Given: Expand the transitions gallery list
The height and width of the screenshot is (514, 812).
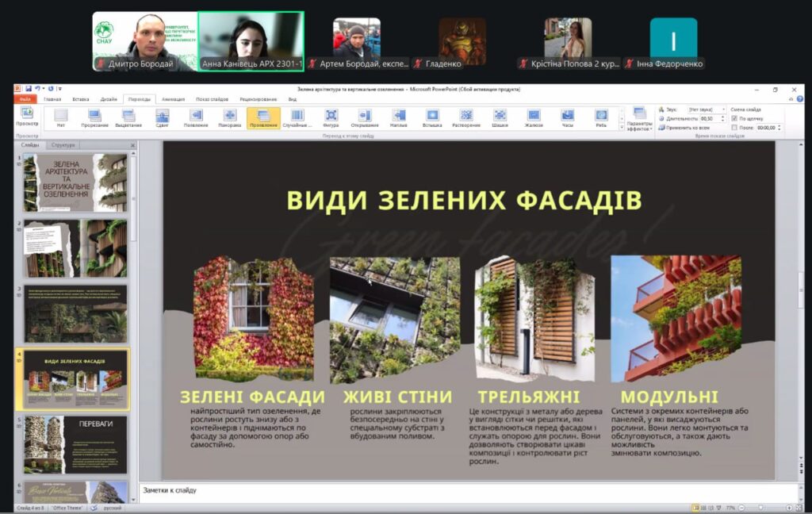Looking at the screenshot, I should click(620, 127).
